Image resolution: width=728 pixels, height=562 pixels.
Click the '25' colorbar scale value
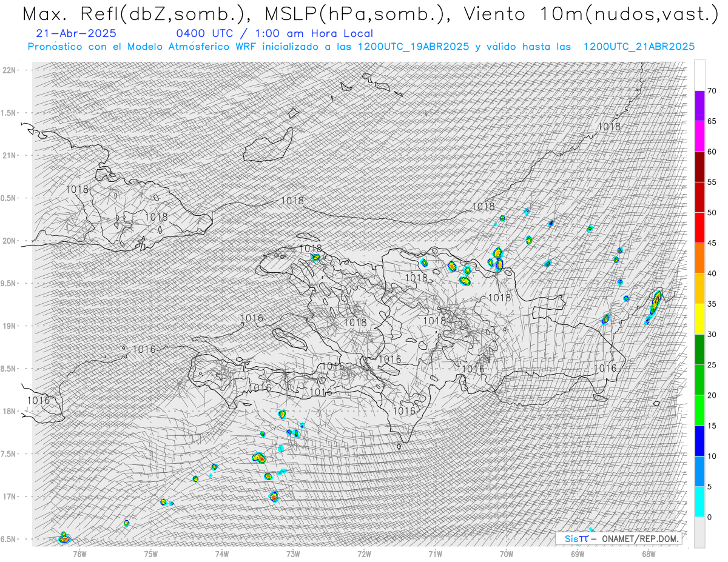(x=712, y=365)
